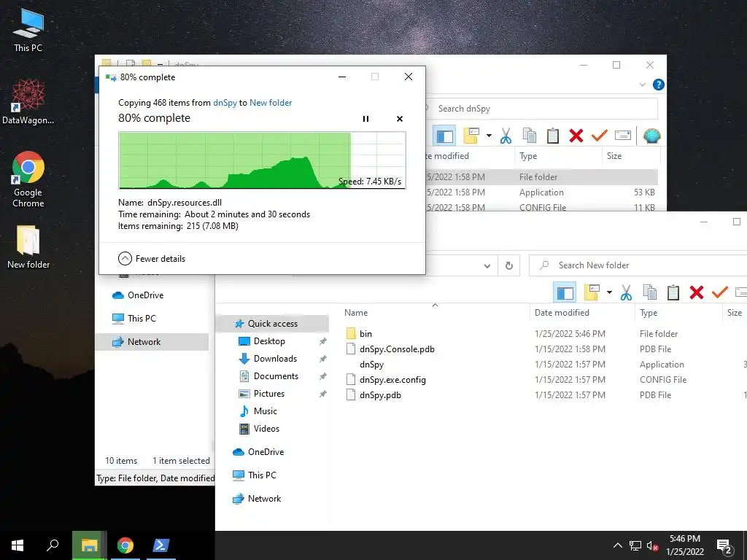
Task: Open Downloads in Quick access list
Action: click(275, 359)
